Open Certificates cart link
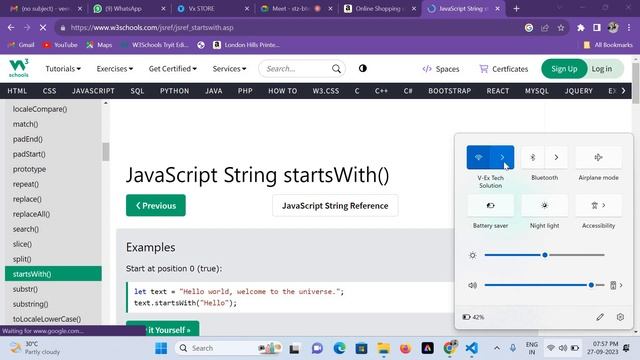Screen dimensions: 640x360 point(504,69)
